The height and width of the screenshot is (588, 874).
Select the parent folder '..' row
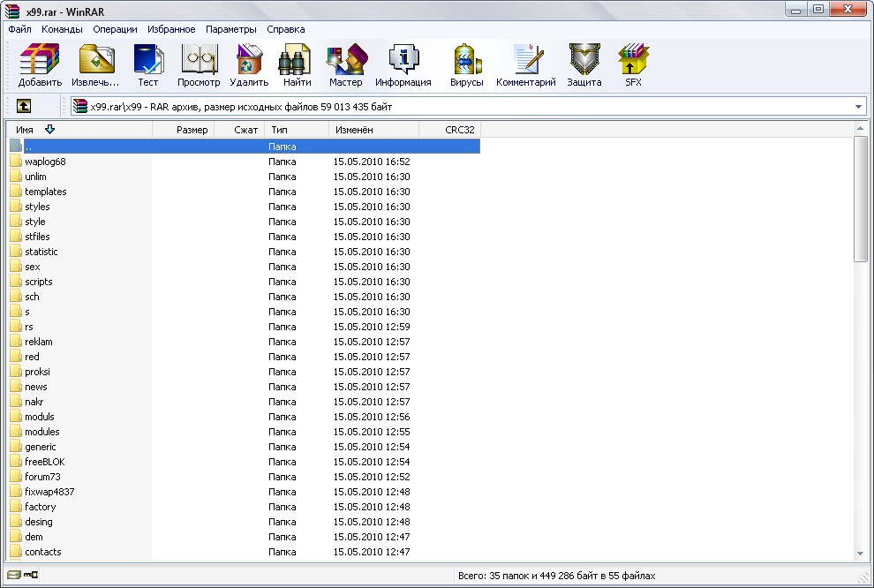[x=245, y=147]
